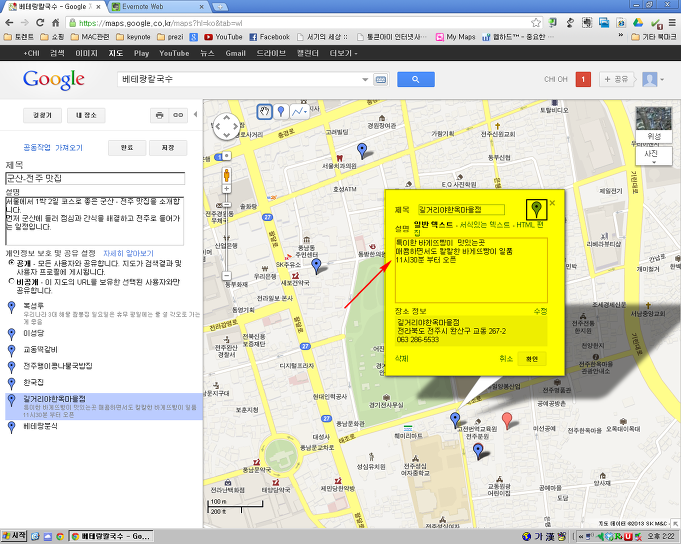Open the Google Drive extension icon
The image size is (681, 544).
click(x=637, y=23)
